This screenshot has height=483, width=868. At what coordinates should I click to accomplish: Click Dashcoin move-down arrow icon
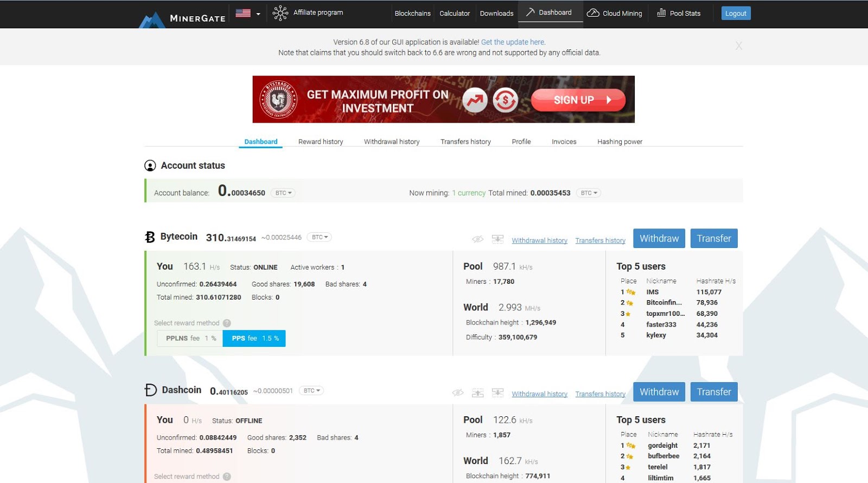497,393
